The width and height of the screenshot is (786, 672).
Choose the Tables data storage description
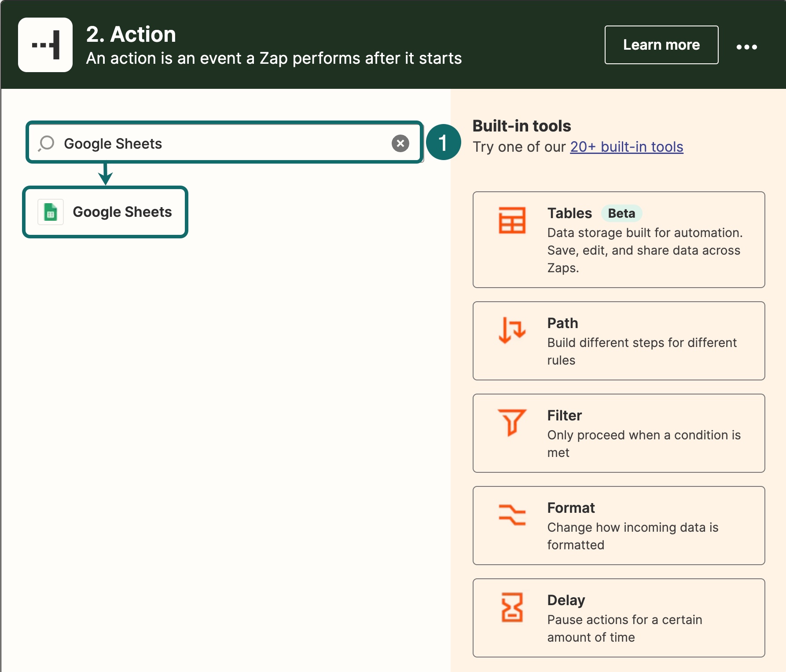click(x=644, y=250)
